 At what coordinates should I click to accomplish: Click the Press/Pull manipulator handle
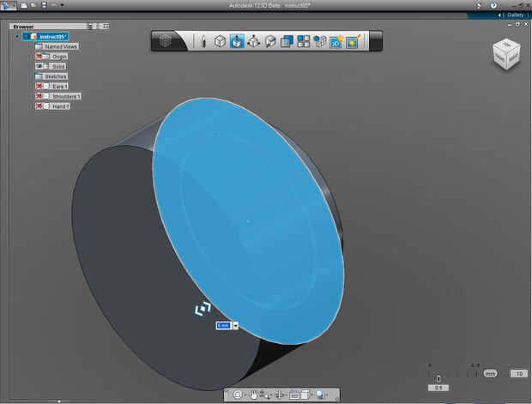pyautogui.click(x=203, y=309)
